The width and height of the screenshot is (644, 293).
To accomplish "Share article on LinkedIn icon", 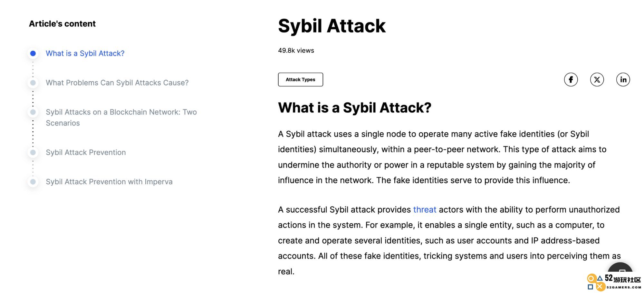I will coord(623,80).
